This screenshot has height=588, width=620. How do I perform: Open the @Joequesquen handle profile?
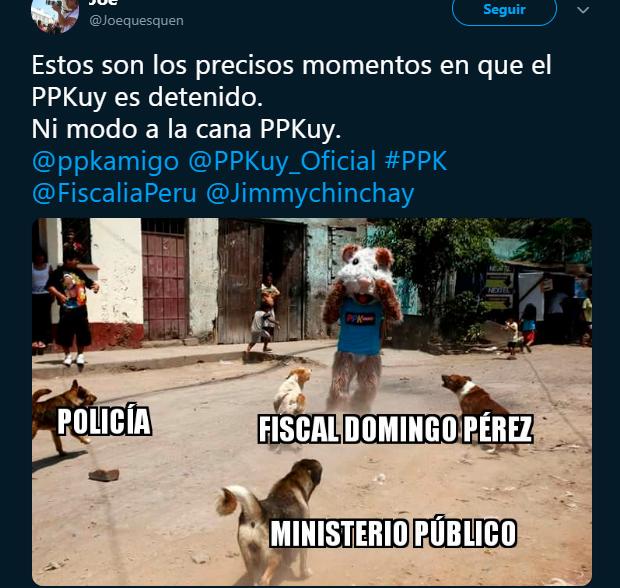coord(136,21)
